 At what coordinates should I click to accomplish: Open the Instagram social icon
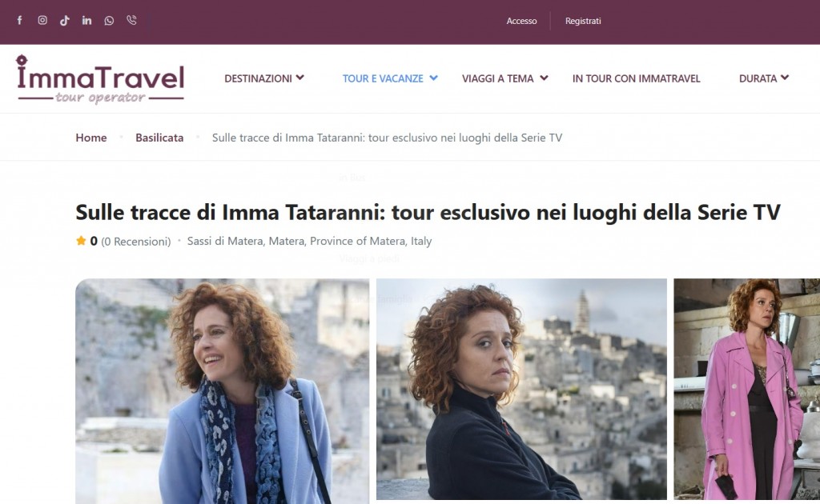pos(42,20)
